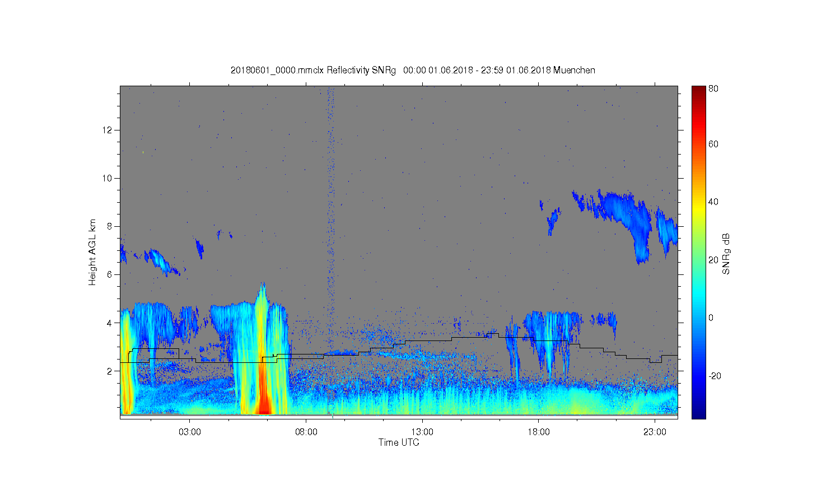Click the 4 km height tick label
Screen dimensions: 840x504
click(x=110, y=323)
